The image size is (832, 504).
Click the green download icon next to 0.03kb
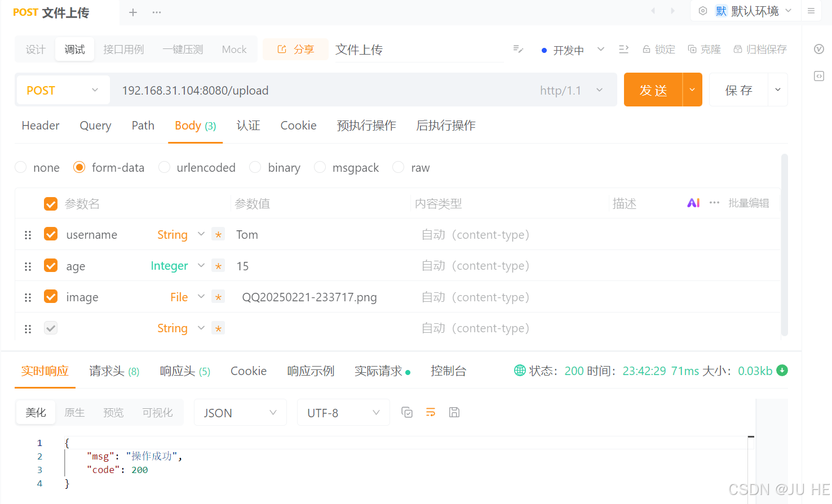point(782,371)
